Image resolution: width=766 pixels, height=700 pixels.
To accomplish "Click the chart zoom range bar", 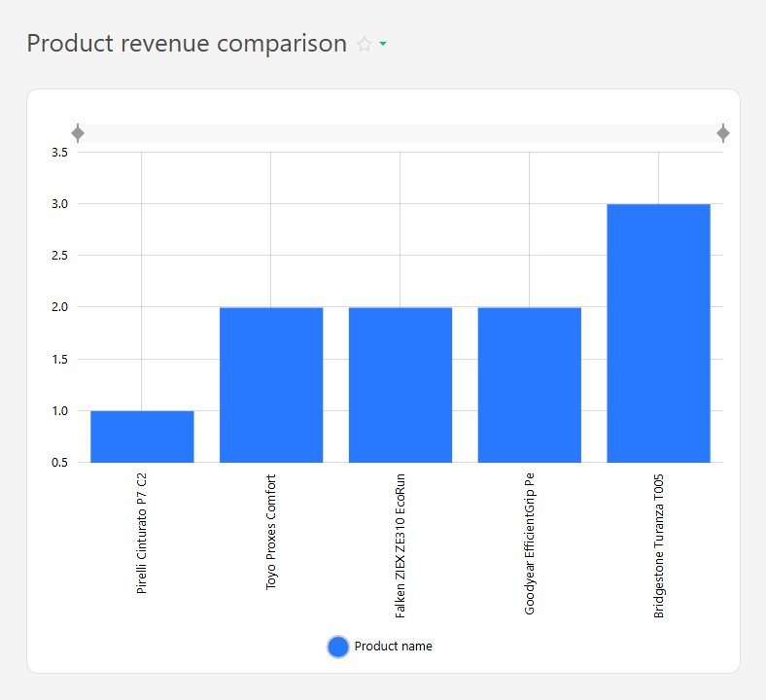I will pos(400,133).
